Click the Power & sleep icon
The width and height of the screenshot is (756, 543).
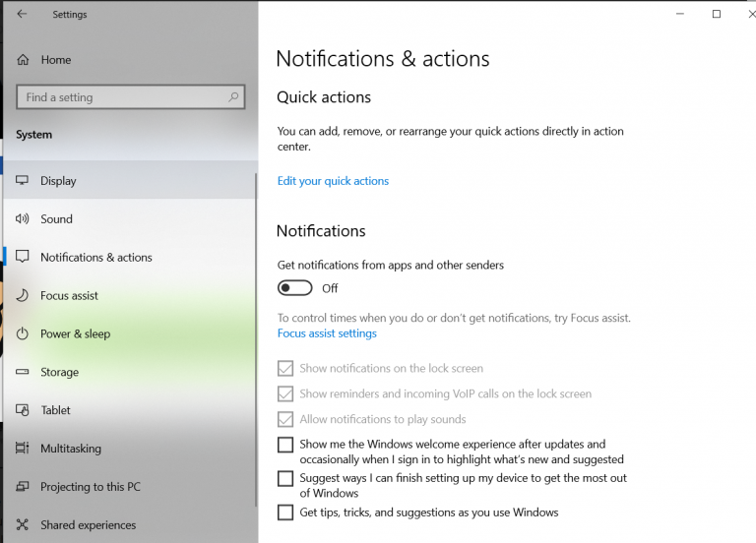(23, 333)
